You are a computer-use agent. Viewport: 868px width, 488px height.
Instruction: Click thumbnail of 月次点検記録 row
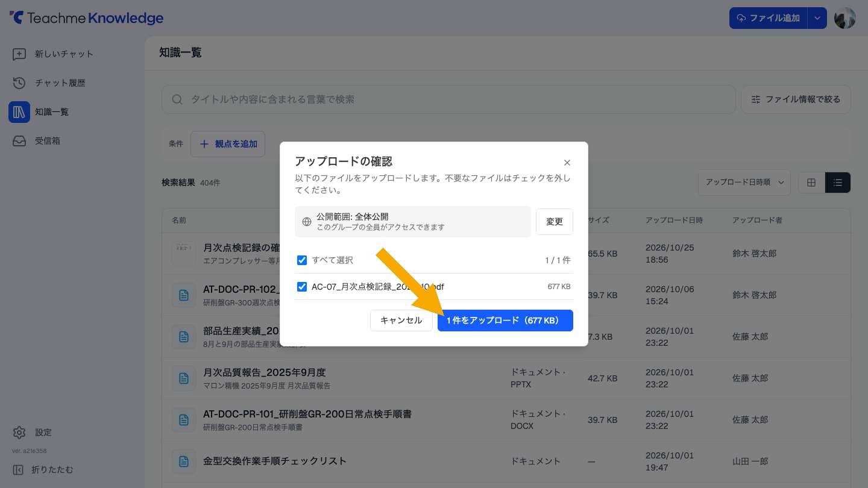click(x=184, y=254)
